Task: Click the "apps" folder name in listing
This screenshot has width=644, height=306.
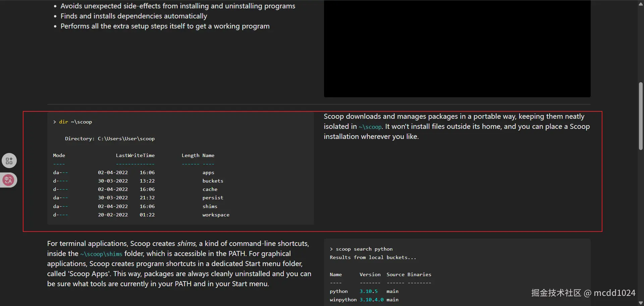Action: [208, 172]
